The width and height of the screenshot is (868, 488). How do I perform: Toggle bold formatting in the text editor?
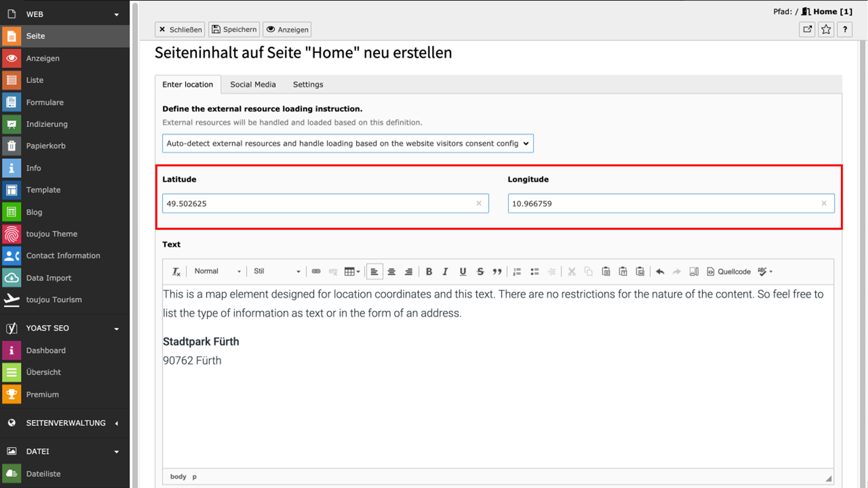[429, 272]
